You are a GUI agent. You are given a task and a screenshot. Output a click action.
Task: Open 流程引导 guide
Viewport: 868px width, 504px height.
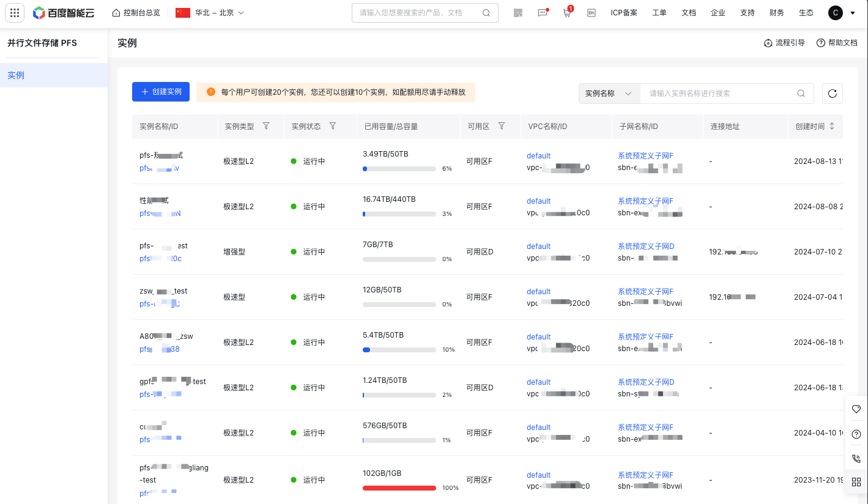coord(785,43)
